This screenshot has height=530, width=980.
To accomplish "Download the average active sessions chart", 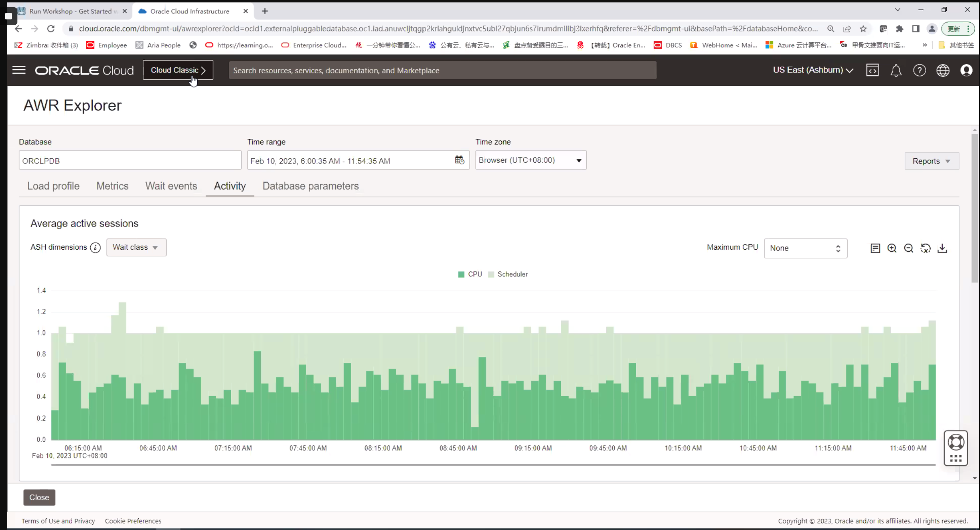I will pyautogui.click(x=942, y=248).
